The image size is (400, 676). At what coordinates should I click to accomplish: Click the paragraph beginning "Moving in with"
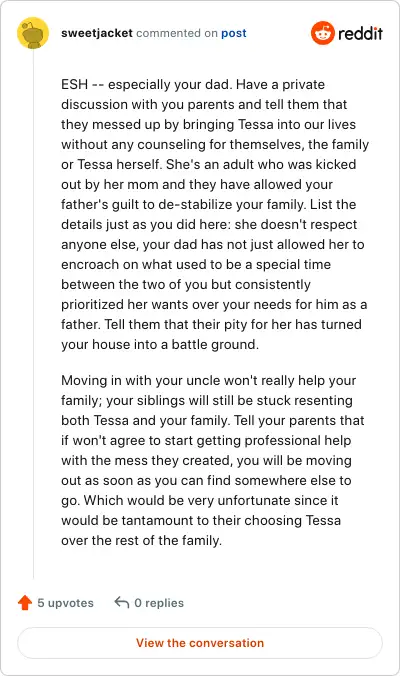click(x=213, y=460)
